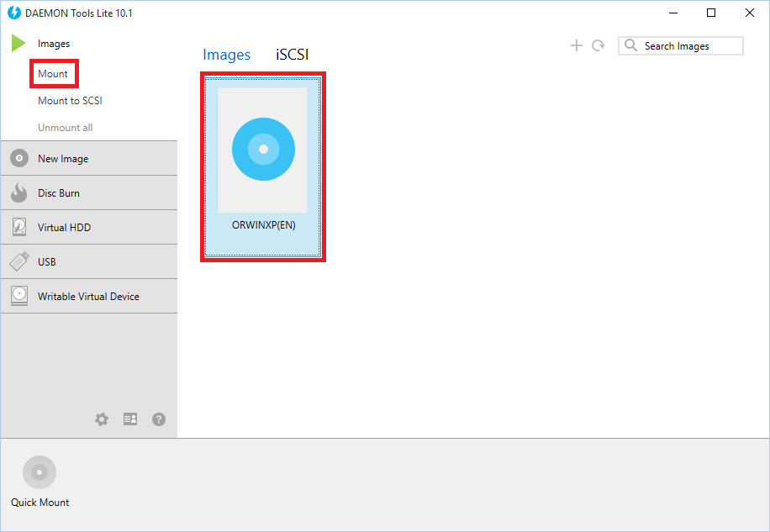
Task: Open the New Image disc icon
Action: coord(19,158)
